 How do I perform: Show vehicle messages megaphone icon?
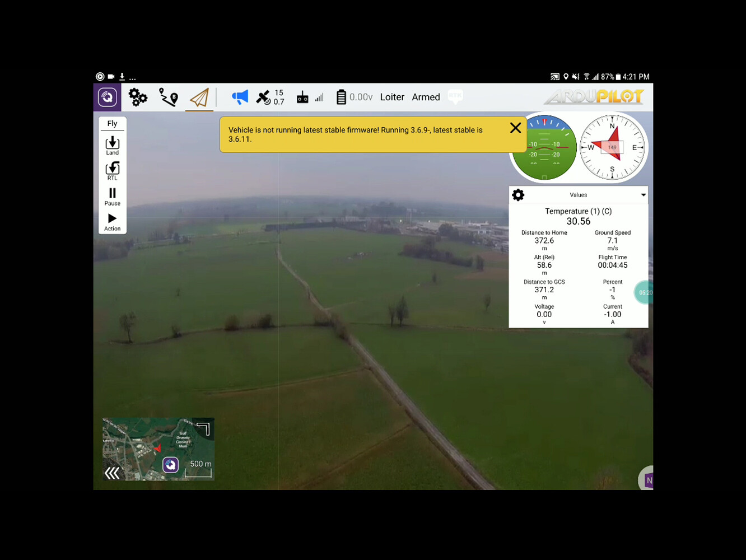[240, 97]
